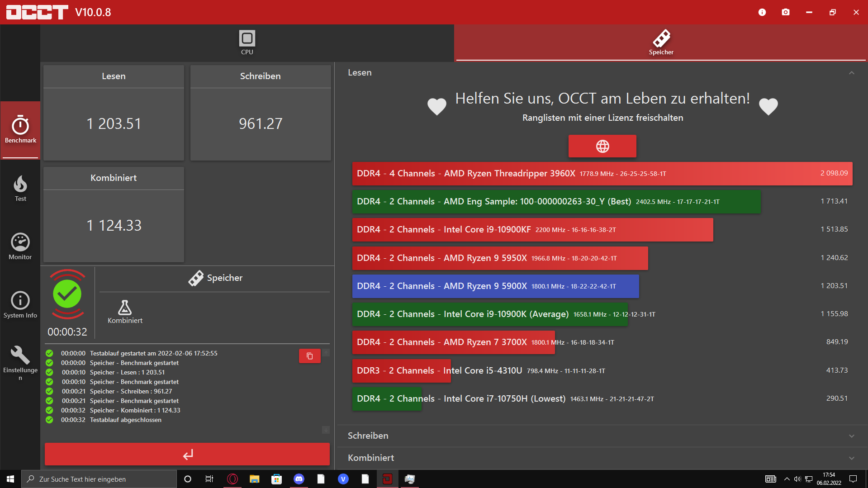Open File Explorer from taskbar
The width and height of the screenshot is (868, 488).
[x=254, y=479]
